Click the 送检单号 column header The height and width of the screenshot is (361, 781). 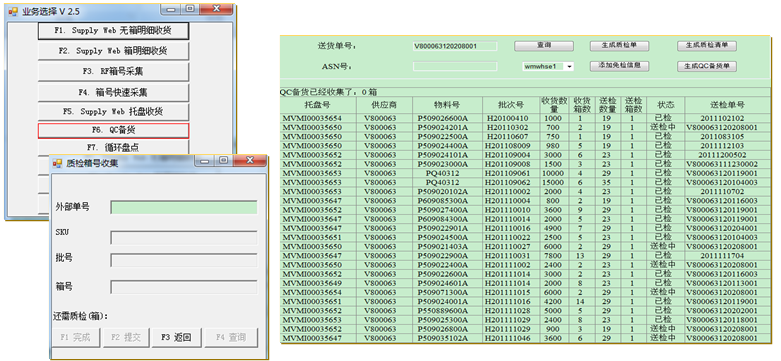tap(727, 105)
